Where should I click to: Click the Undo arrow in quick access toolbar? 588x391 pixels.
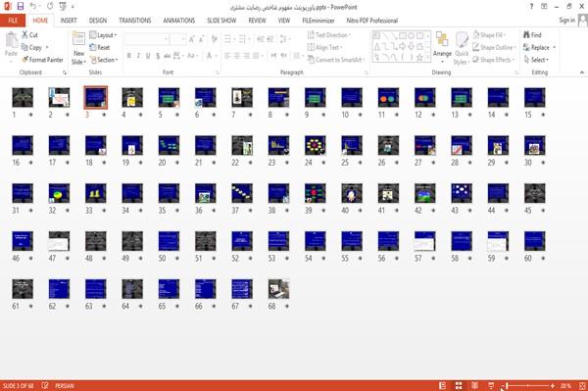click(33, 6)
